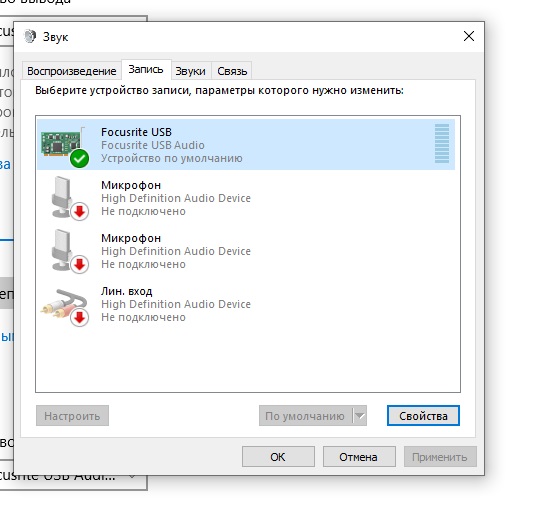Click Не подключено status under Лин. вход
Viewport: 534px width, 509px height.
(143, 317)
